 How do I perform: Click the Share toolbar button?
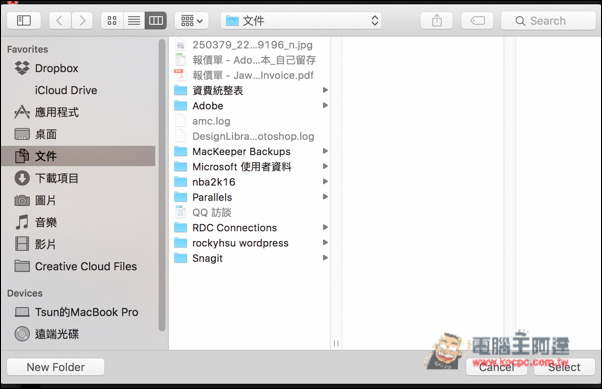click(437, 20)
